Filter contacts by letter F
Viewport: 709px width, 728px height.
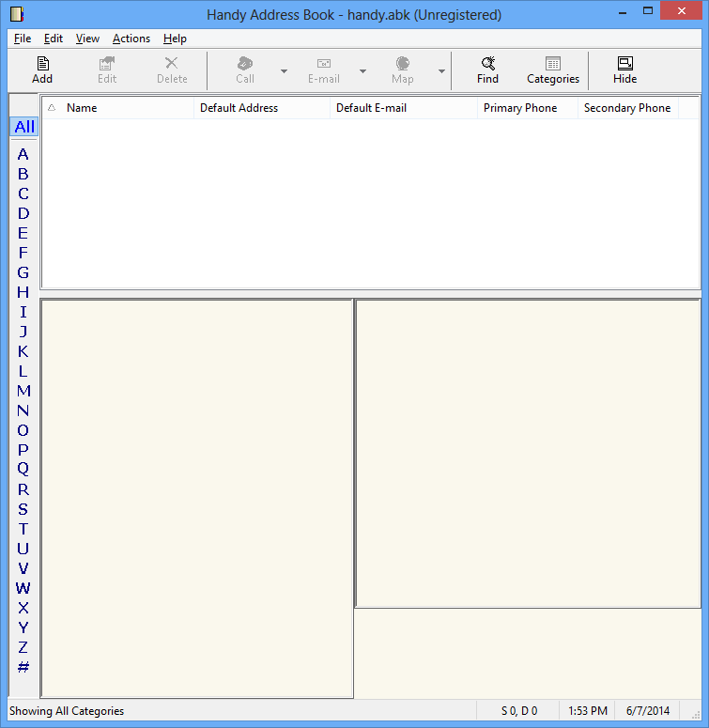tap(23, 253)
